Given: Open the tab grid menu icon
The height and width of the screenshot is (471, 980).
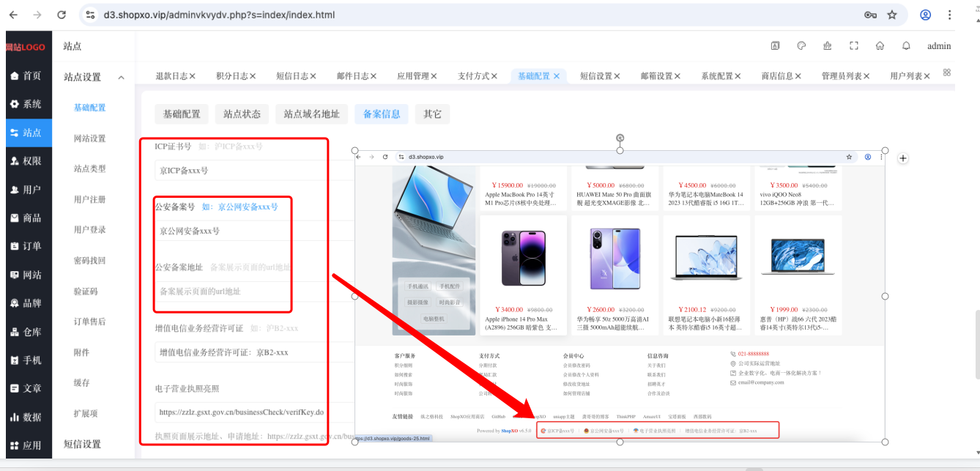Looking at the screenshot, I should (x=947, y=73).
